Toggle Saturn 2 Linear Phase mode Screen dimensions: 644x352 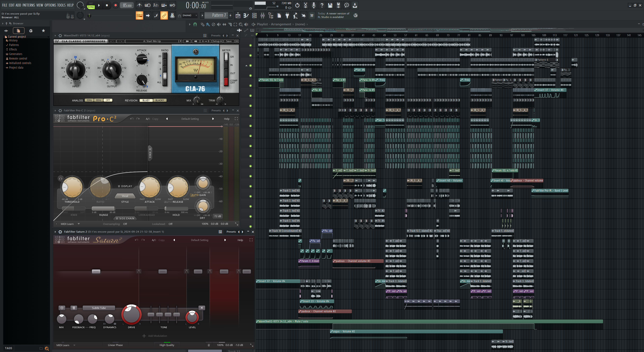pyautogui.click(x=115, y=345)
